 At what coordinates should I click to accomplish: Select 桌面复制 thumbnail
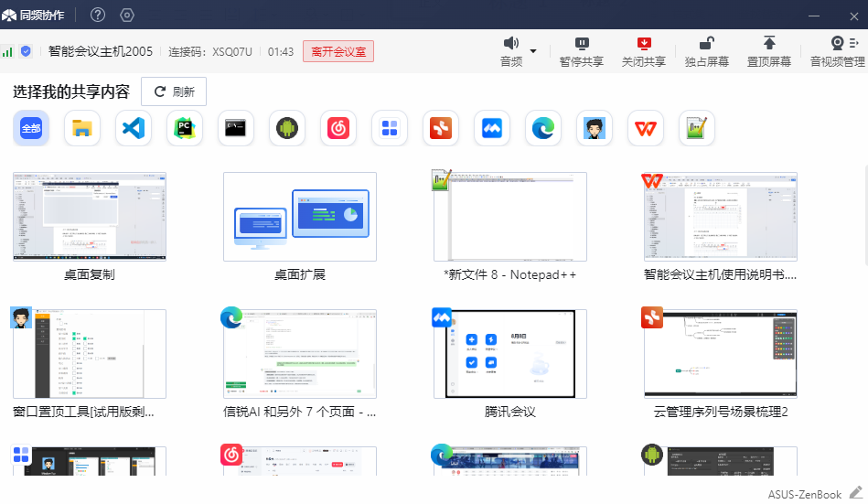point(90,217)
